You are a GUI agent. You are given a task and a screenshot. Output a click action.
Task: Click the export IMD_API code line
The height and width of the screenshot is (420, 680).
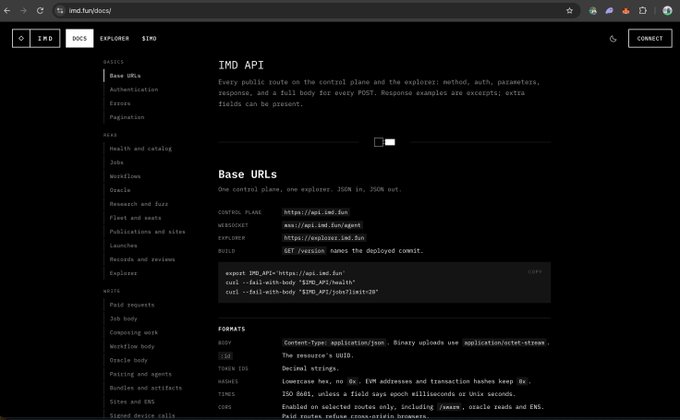click(285, 273)
